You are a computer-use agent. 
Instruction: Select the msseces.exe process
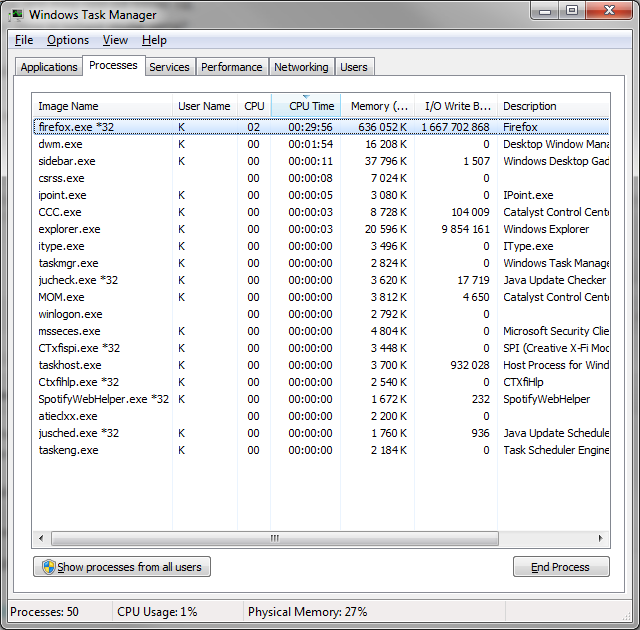[321, 331]
